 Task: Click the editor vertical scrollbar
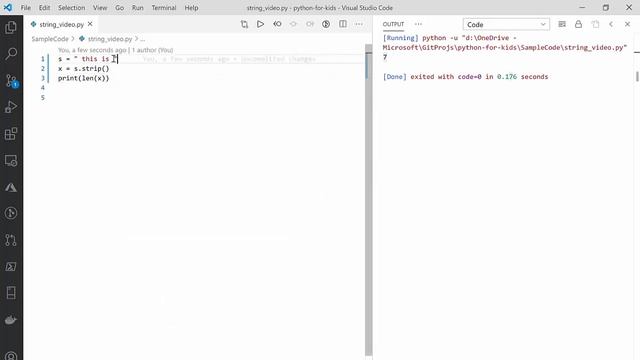tap(369, 200)
